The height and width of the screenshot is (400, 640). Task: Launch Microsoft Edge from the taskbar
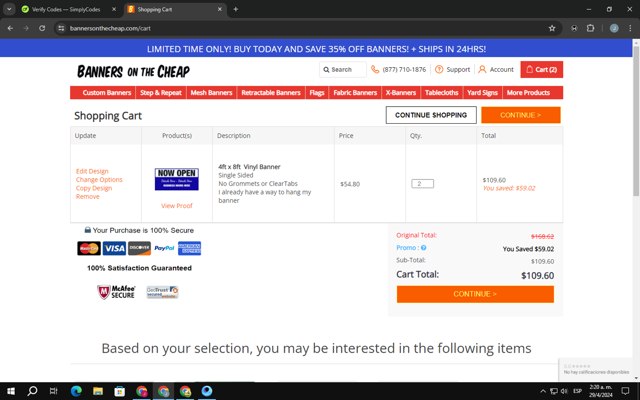point(76,391)
